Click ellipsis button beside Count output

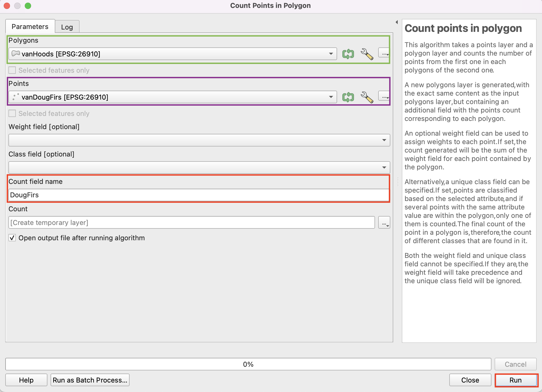[384, 223]
